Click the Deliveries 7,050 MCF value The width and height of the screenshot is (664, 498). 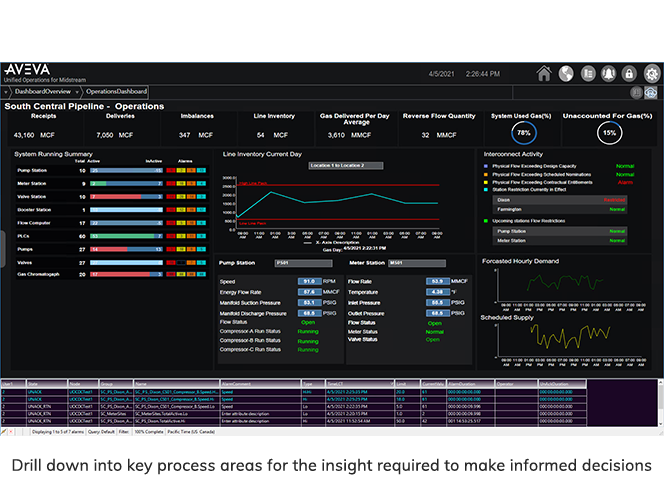click(114, 135)
